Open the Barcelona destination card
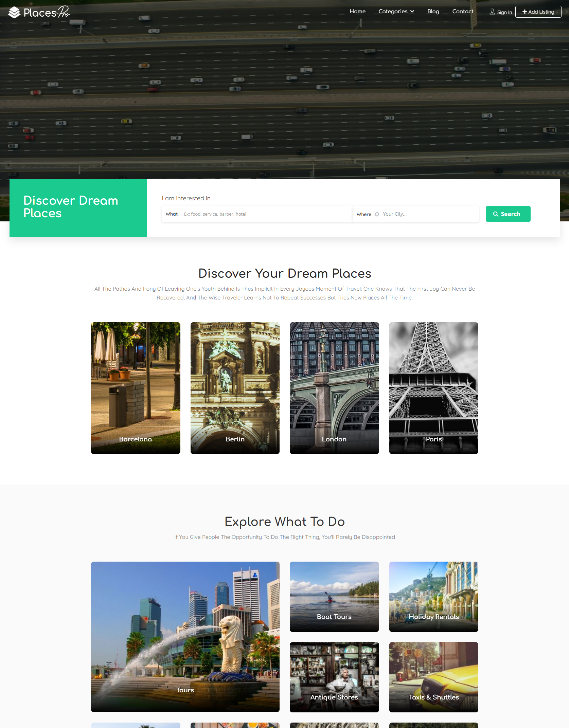Screen dimensions: 569x728 (x=136, y=388)
